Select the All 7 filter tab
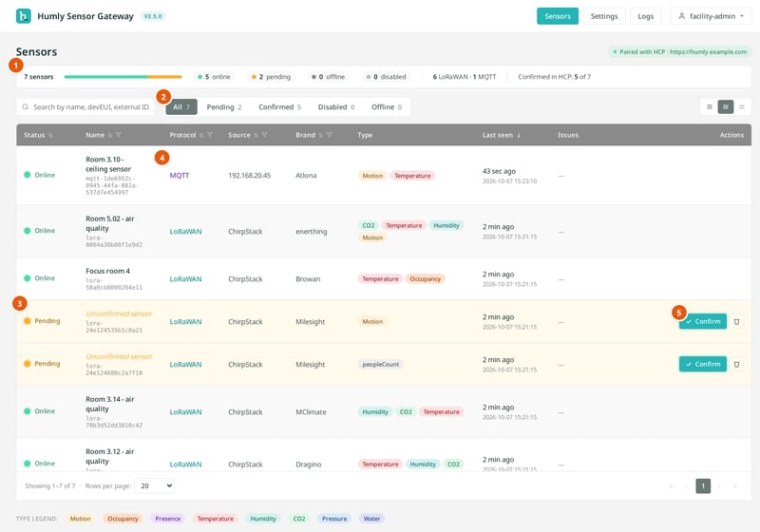The height and width of the screenshot is (532, 760). point(181,107)
